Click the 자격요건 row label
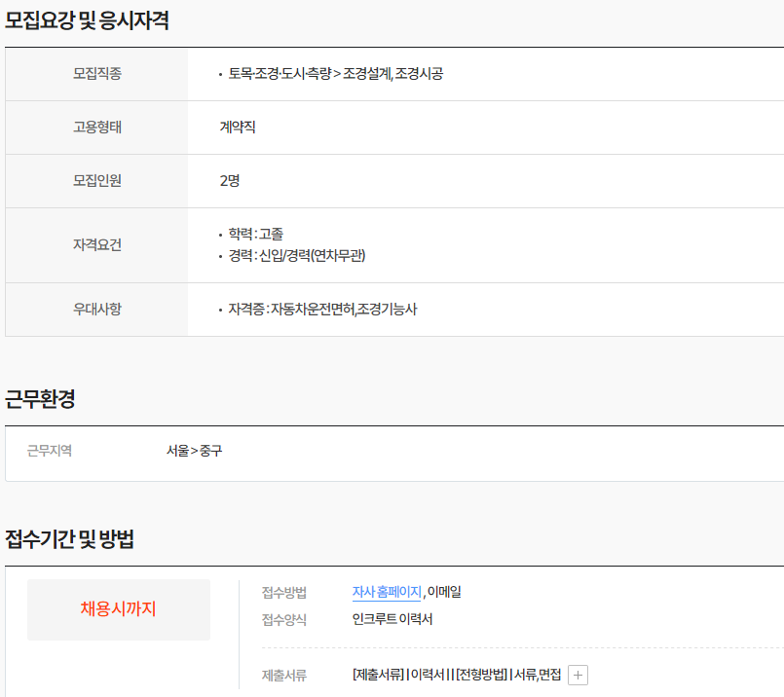The image size is (784, 697). (97, 245)
